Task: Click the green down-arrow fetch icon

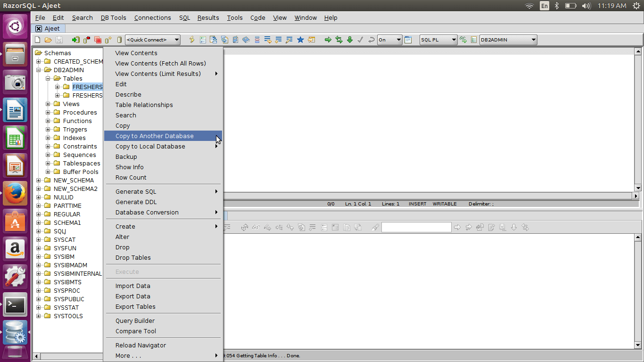Action: click(350, 40)
